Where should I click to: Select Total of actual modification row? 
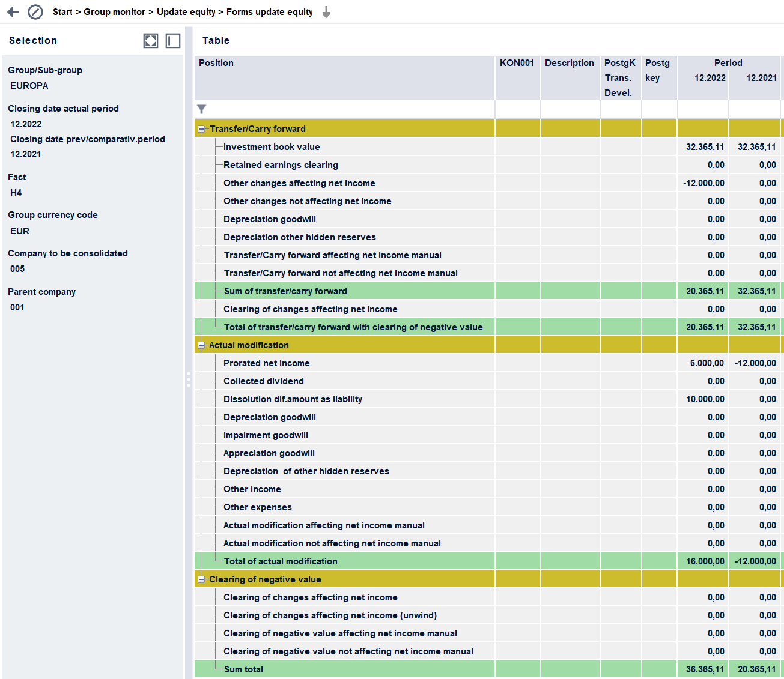coord(489,561)
